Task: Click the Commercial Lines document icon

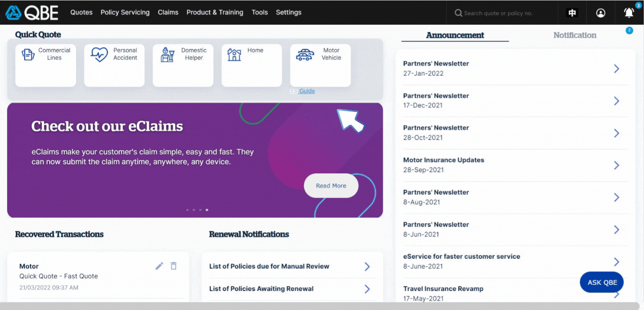Action: pyautogui.click(x=28, y=54)
